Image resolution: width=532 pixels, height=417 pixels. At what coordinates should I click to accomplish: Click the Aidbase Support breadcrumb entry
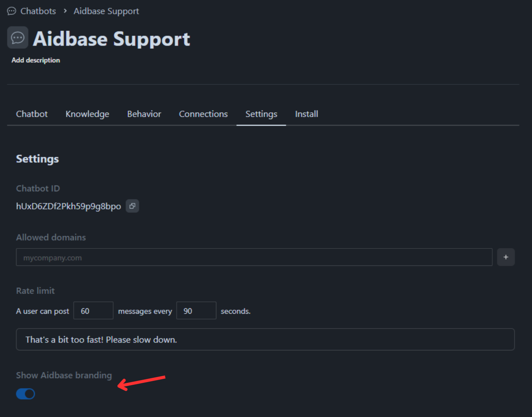(106, 11)
